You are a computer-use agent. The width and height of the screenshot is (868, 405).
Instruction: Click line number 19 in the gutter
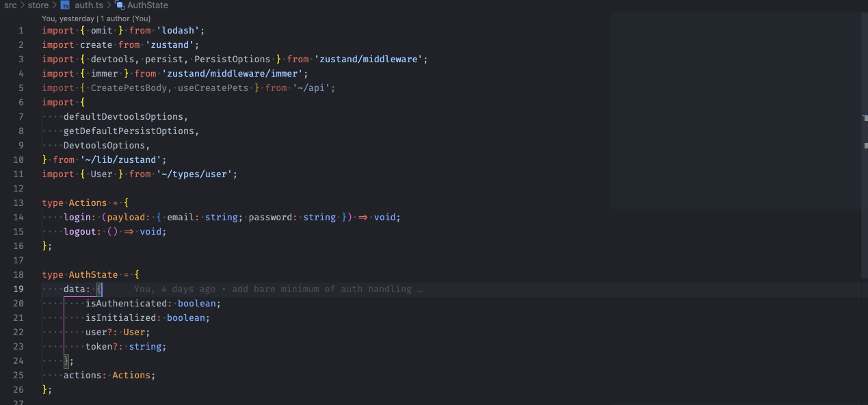pos(18,289)
